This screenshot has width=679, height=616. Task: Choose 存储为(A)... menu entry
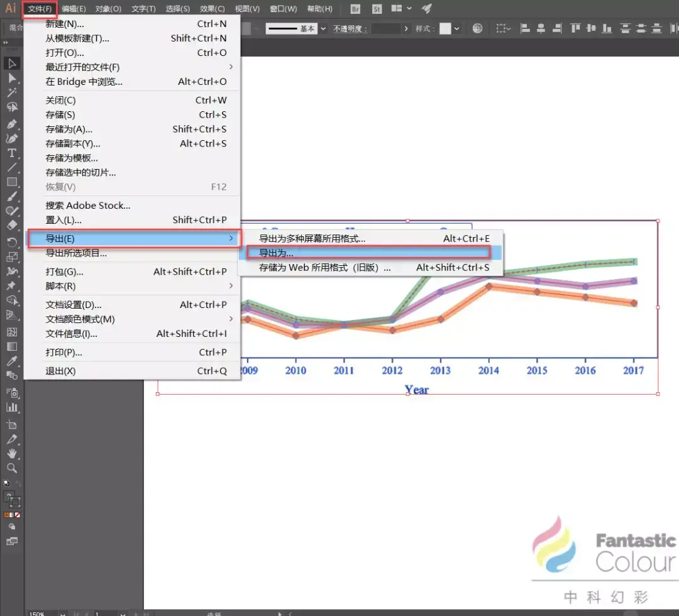133,129
